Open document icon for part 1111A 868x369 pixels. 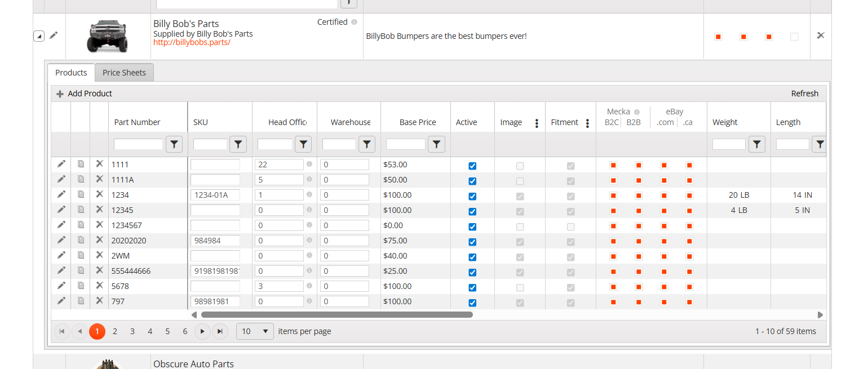click(x=81, y=179)
